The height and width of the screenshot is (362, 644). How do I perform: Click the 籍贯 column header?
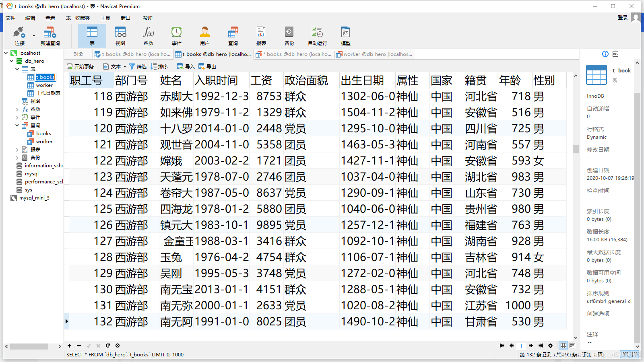click(x=481, y=80)
